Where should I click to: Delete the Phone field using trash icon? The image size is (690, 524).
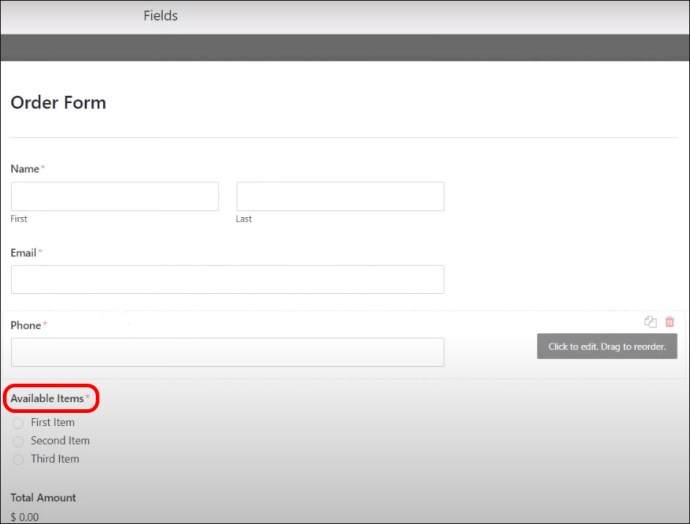point(670,321)
